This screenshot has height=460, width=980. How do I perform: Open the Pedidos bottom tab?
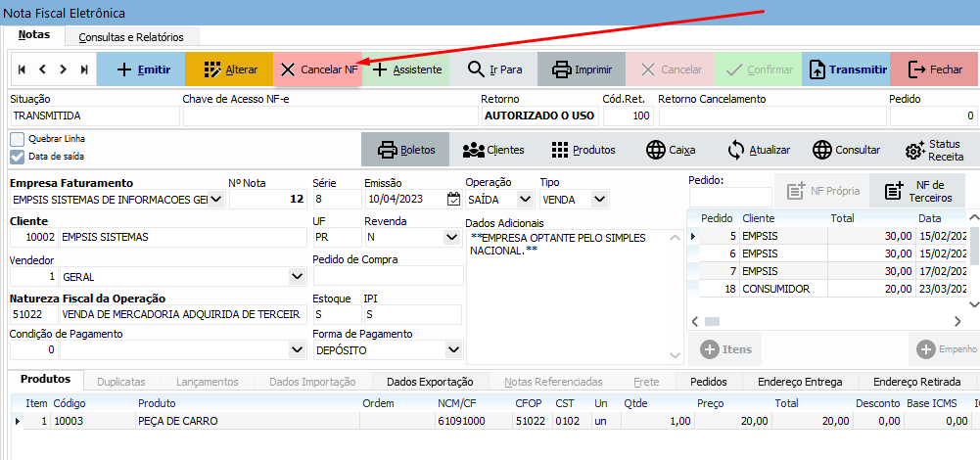709,382
